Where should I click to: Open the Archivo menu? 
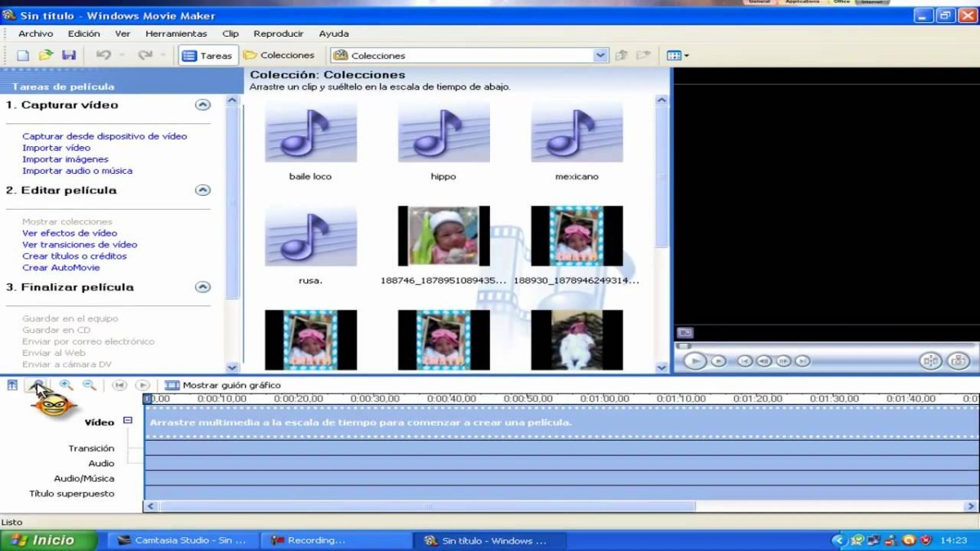pyautogui.click(x=36, y=33)
